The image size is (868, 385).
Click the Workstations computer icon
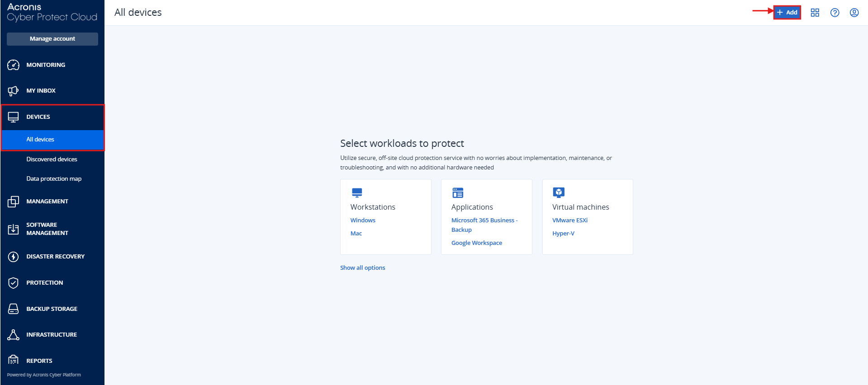(x=357, y=193)
